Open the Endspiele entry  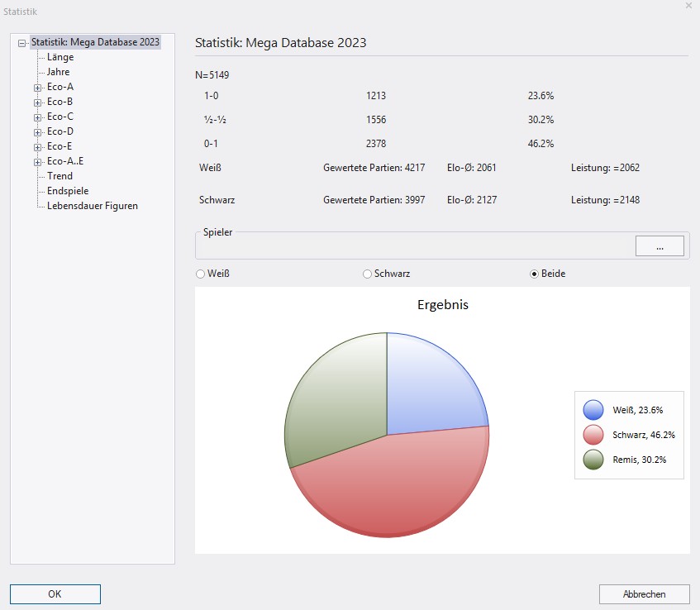click(x=68, y=191)
